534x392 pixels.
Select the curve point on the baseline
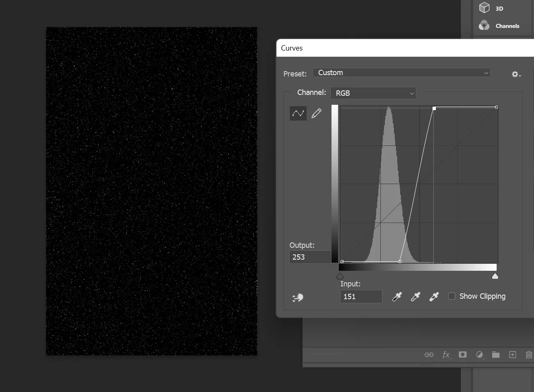400,261
